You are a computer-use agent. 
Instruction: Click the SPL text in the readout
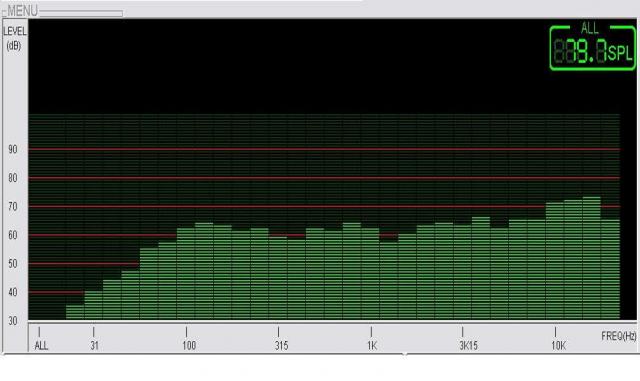(620, 53)
